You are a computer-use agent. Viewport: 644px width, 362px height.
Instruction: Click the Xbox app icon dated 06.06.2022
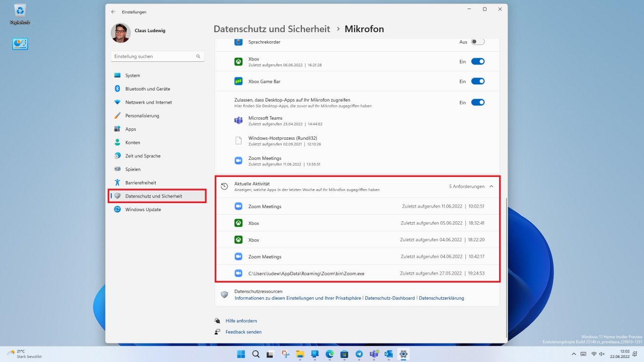(x=238, y=61)
